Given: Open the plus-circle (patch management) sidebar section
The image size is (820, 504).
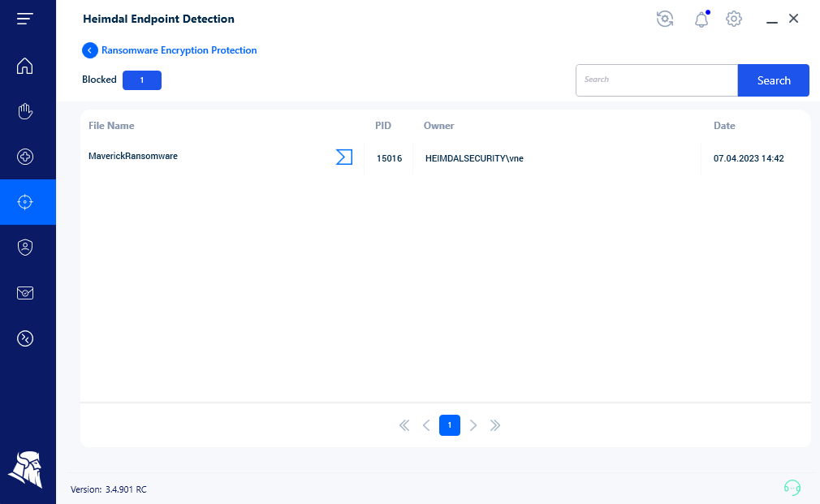Looking at the screenshot, I should click(x=24, y=157).
